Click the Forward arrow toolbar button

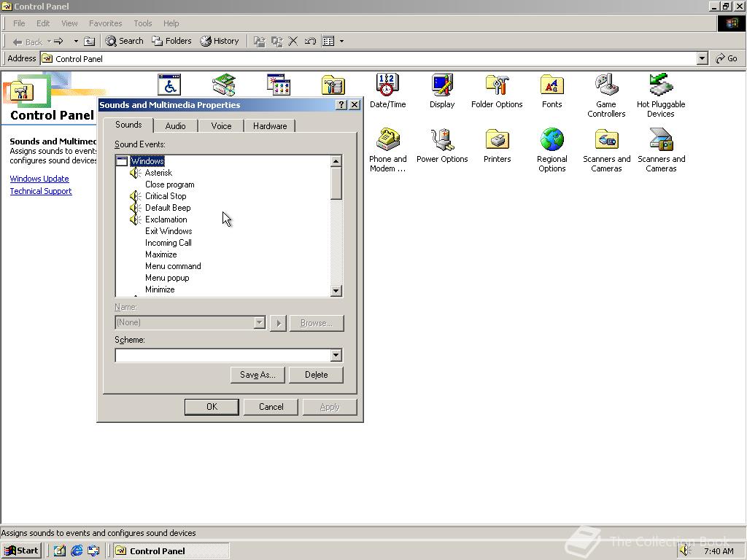58,42
